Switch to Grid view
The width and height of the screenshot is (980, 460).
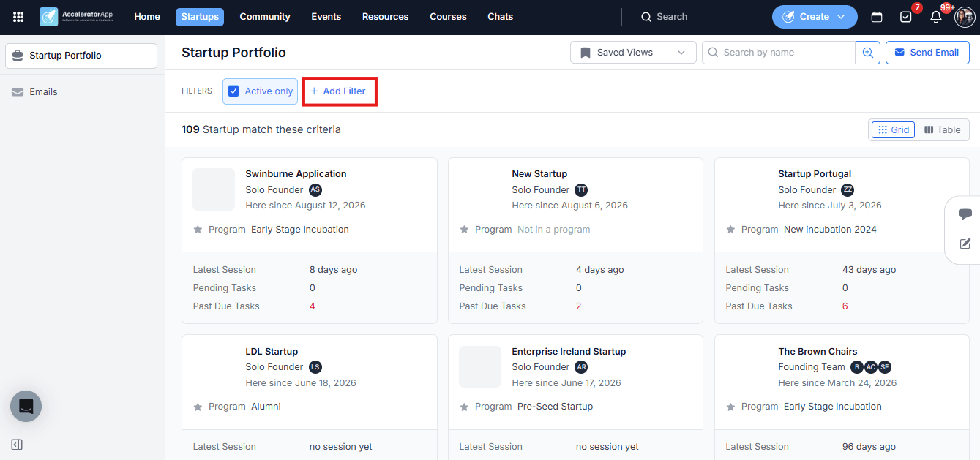[x=893, y=129]
